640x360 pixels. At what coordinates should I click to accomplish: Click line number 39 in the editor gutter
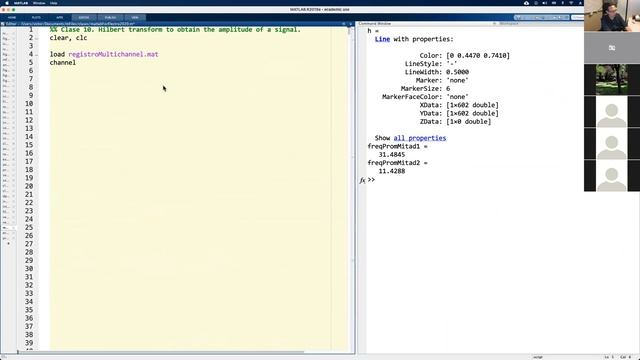(x=29, y=343)
